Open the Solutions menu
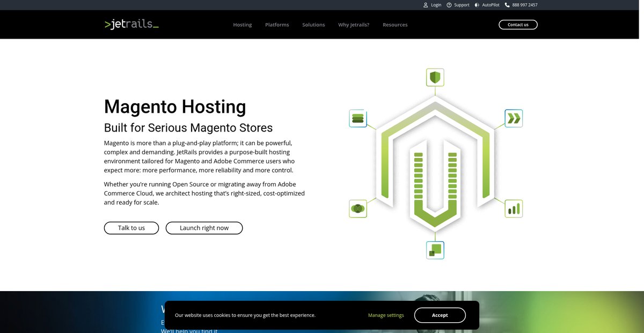 (313, 25)
